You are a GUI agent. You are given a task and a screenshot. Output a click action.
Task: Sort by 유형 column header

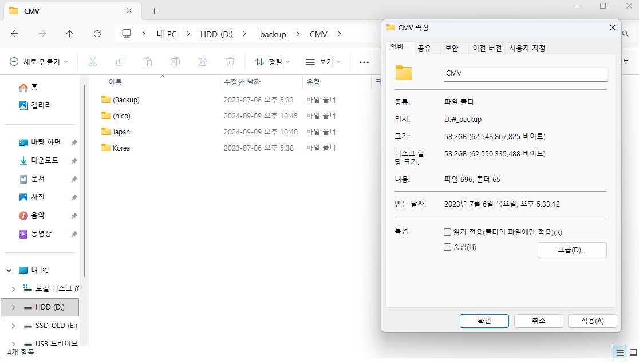[x=313, y=82]
